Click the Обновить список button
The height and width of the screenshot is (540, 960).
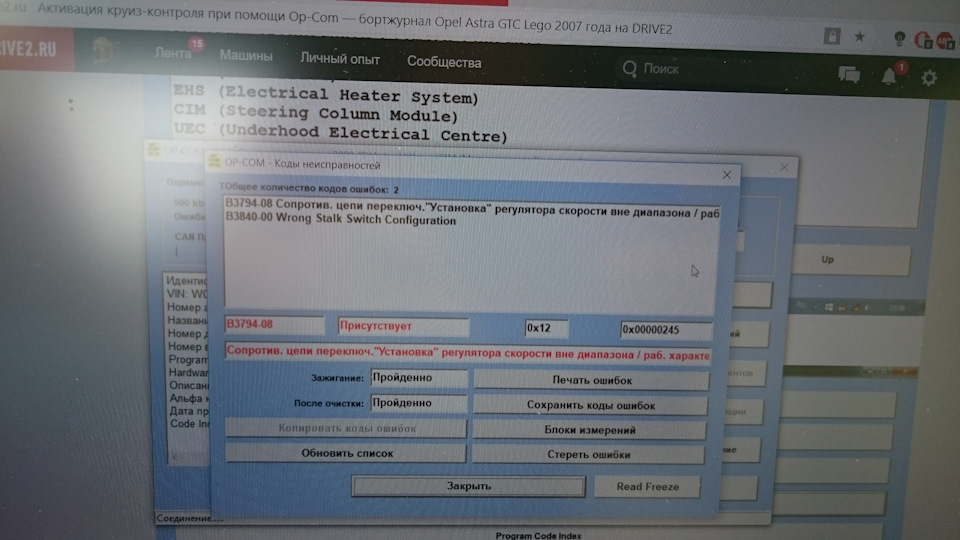(346, 453)
